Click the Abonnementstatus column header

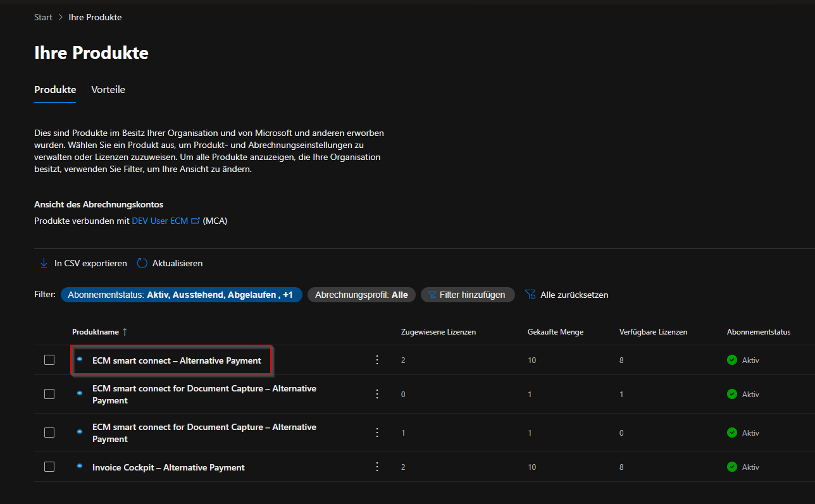pyautogui.click(x=759, y=332)
